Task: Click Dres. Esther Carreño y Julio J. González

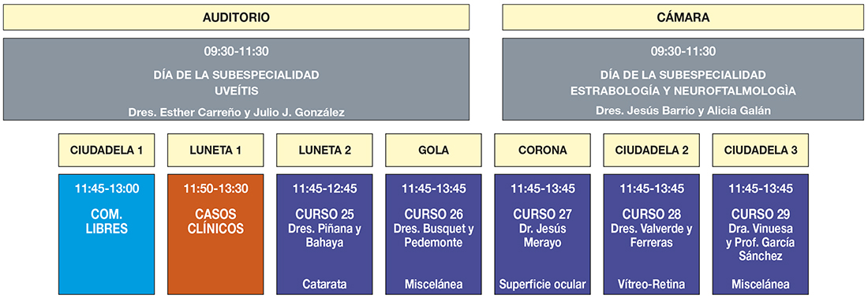Action: coord(237,113)
